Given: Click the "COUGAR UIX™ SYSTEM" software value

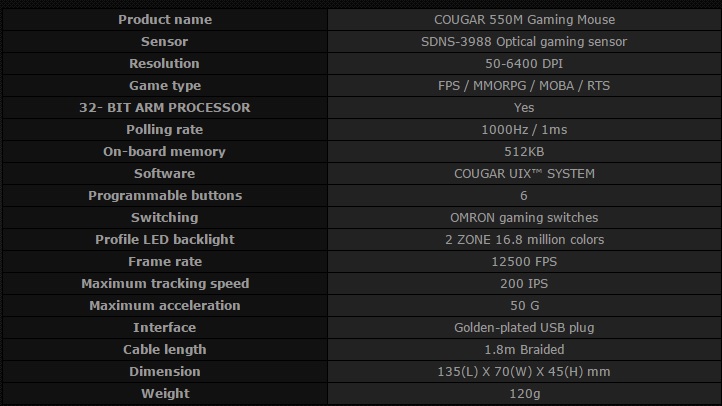Looking at the screenshot, I should (523, 174).
